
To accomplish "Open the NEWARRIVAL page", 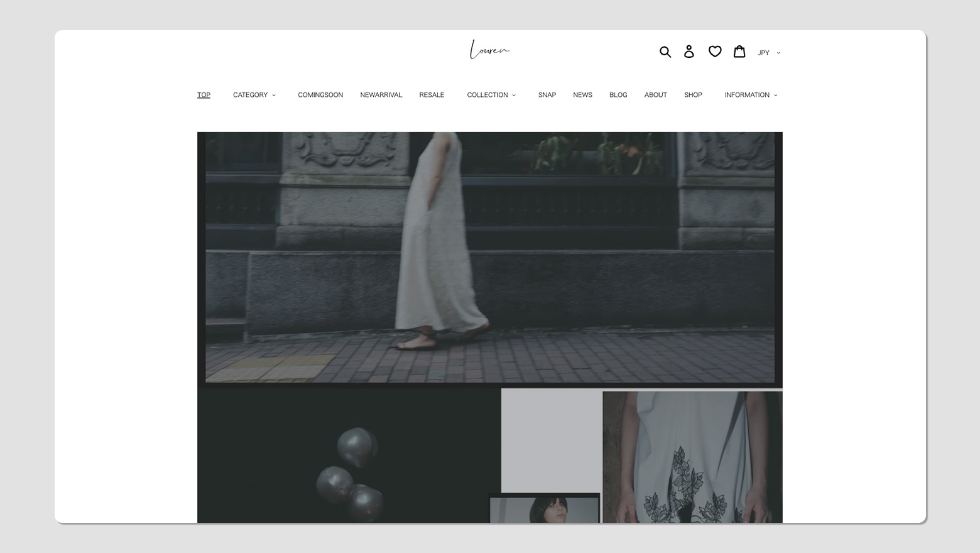I will click(381, 95).
